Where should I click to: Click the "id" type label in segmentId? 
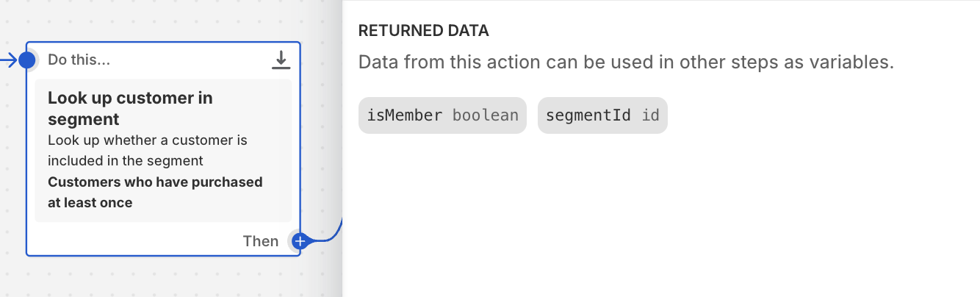pos(650,115)
